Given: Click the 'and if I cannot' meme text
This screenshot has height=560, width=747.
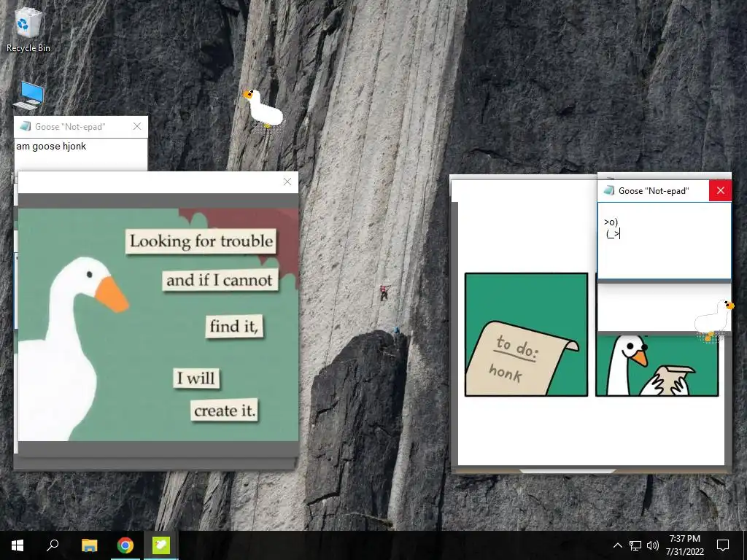Looking at the screenshot, I should [220, 280].
